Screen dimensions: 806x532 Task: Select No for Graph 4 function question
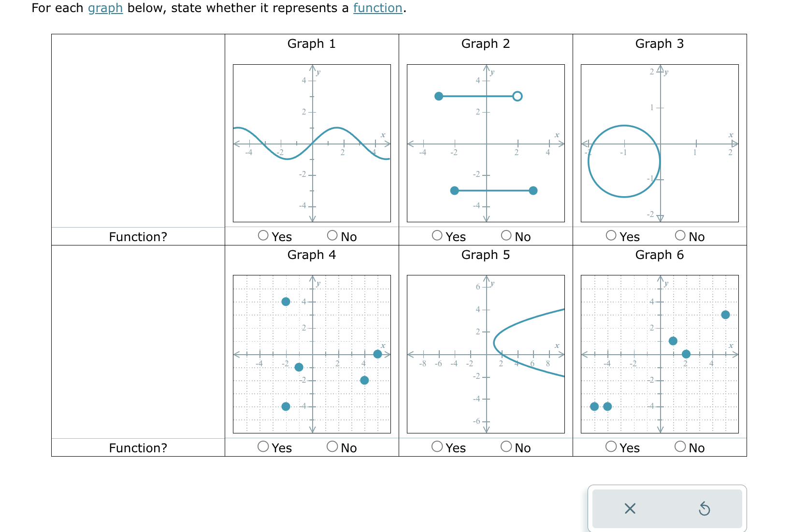[x=332, y=447]
